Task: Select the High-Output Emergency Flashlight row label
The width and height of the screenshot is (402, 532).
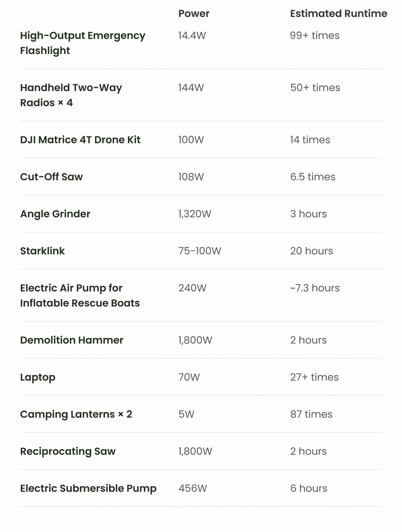Action: click(x=83, y=43)
